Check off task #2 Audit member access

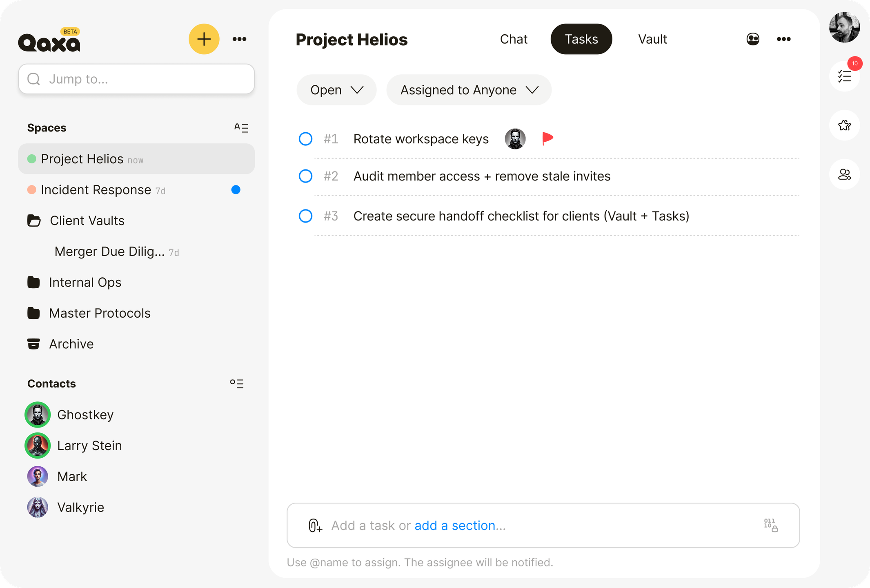tap(305, 176)
